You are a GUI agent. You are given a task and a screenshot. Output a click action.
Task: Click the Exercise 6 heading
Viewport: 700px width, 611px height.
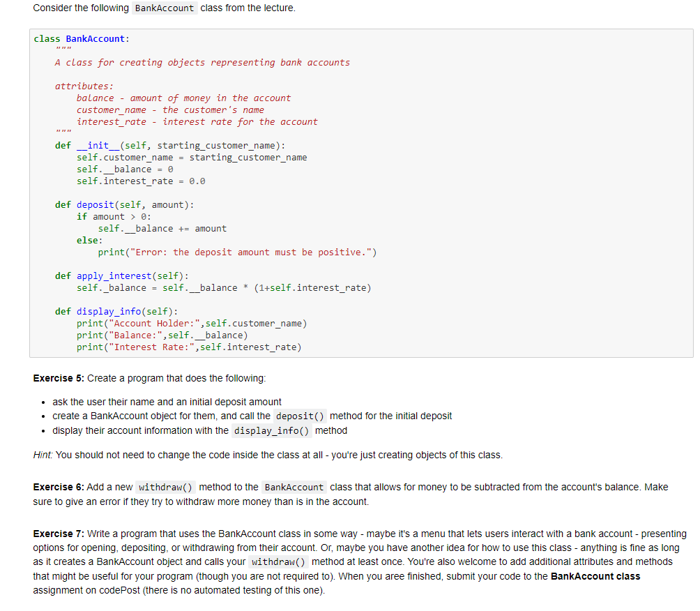(59, 488)
